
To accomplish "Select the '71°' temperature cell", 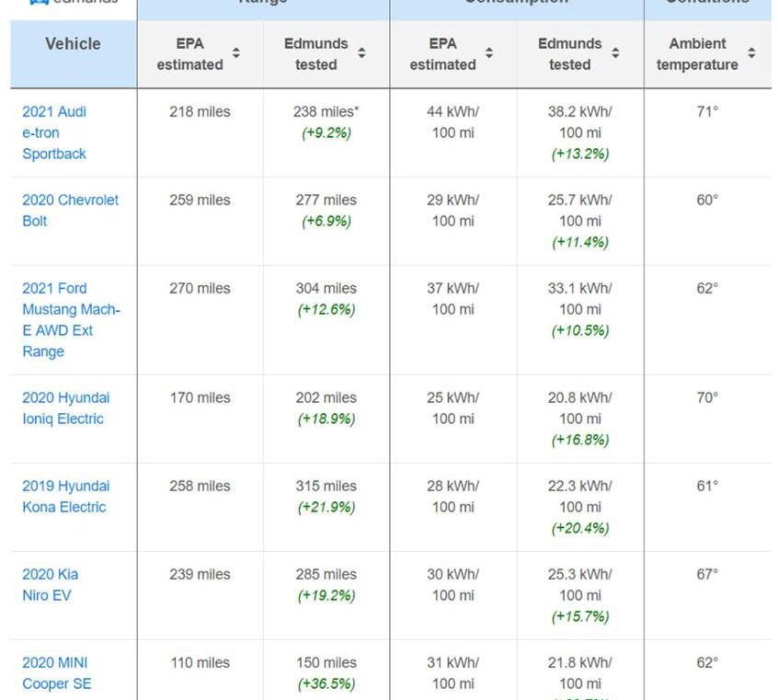I will click(x=707, y=111).
